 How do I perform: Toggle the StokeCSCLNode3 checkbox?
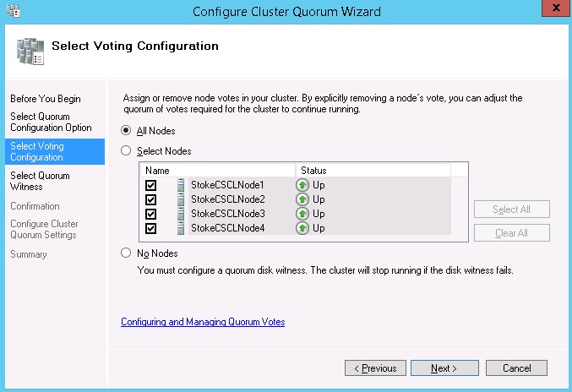pyautogui.click(x=151, y=214)
